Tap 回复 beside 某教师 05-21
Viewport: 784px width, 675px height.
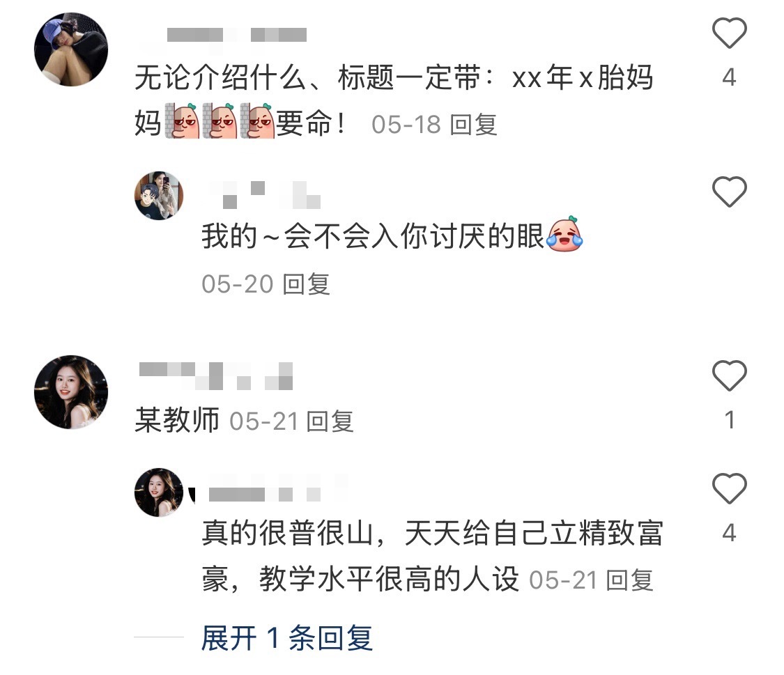[x=330, y=421]
